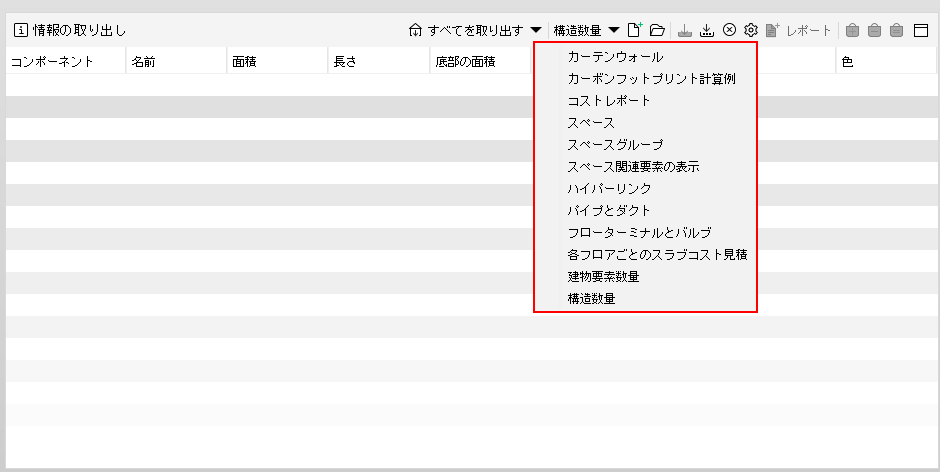This screenshot has height=472, width=940.
Task: Click the すべてを取り出す button label
Action: coord(475,31)
